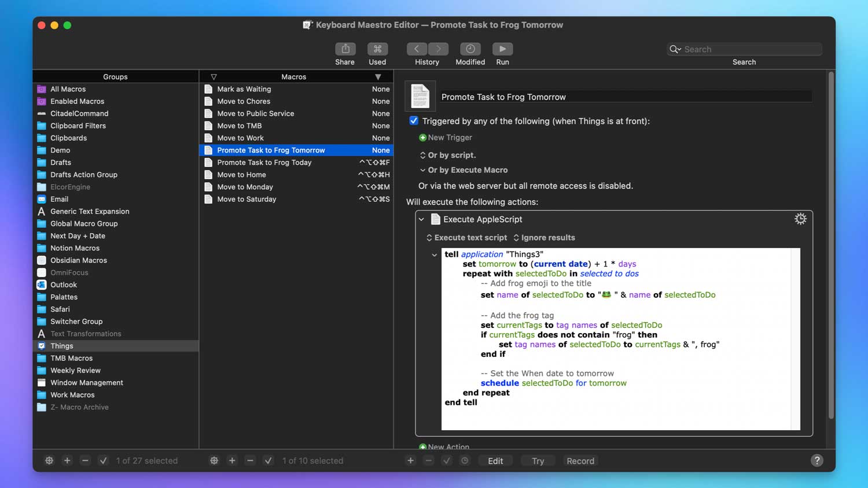Open the macro icon well

pyautogui.click(x=420, y=96)
